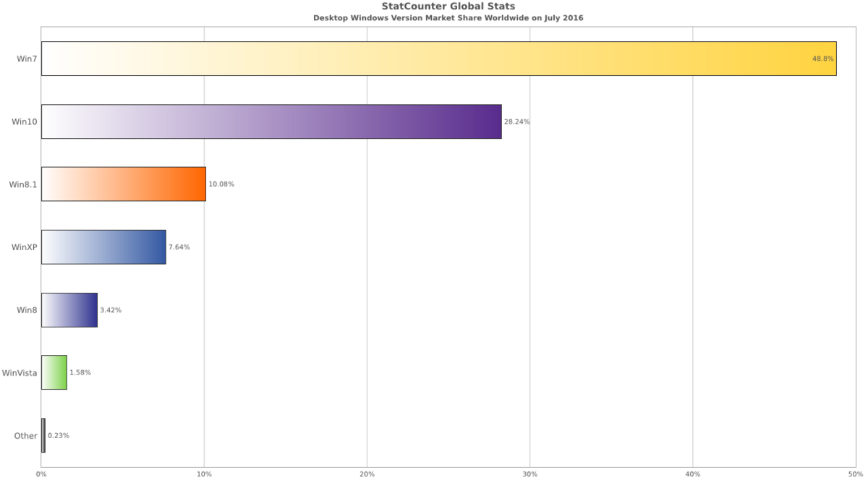Viewport: 868px width, 488px height.
Task: Click the StatCounter Global Stats title
Action: (448, 7)
